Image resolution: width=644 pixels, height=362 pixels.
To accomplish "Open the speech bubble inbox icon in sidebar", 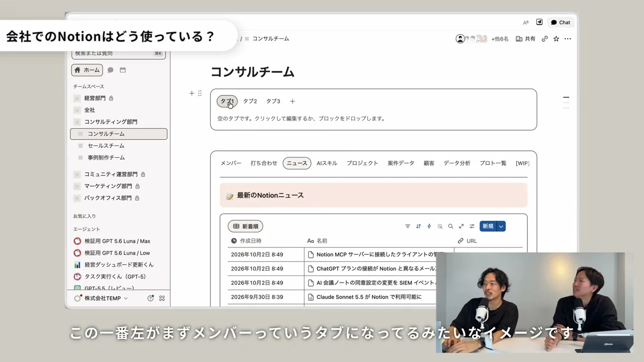I will [110, 70].
